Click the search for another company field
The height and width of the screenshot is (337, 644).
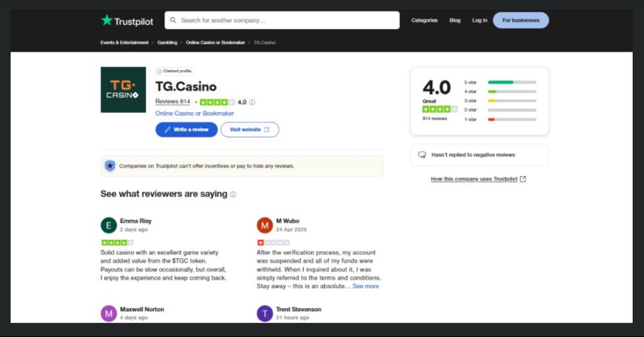click(x=282, y=21)
